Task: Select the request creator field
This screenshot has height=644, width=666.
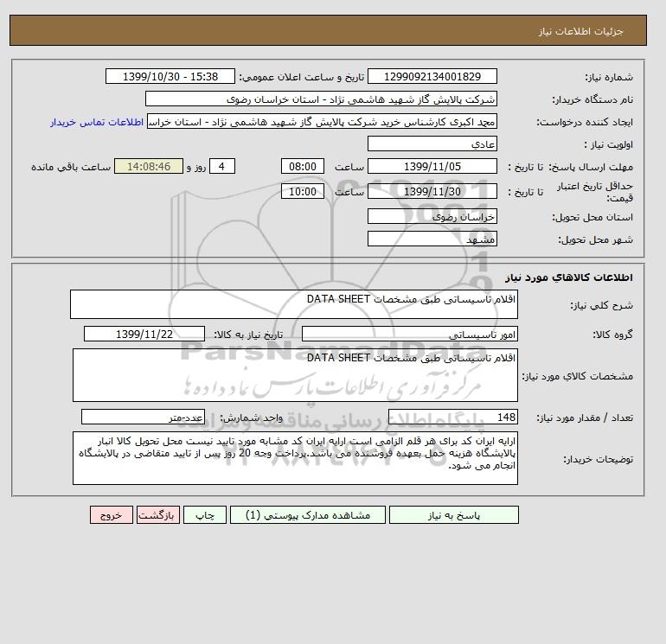Action: coord(322,121)
